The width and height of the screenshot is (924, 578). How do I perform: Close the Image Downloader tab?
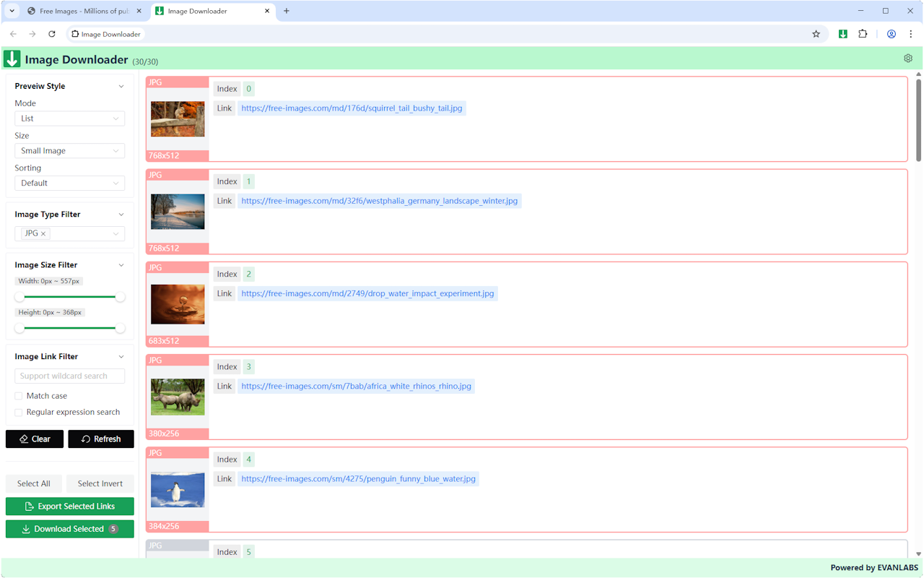coord(267,11)
